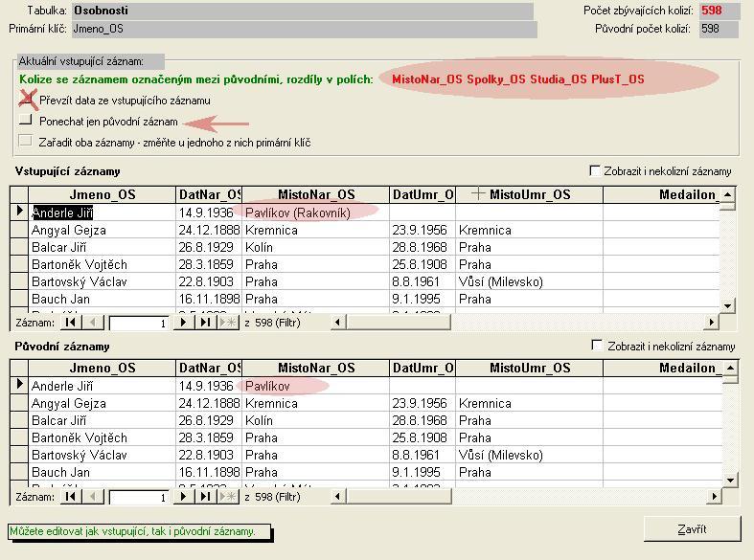Click record number field in Původní záznamy navigator
The height and width of the screenshot is (560, 754).
pos(139,497)
